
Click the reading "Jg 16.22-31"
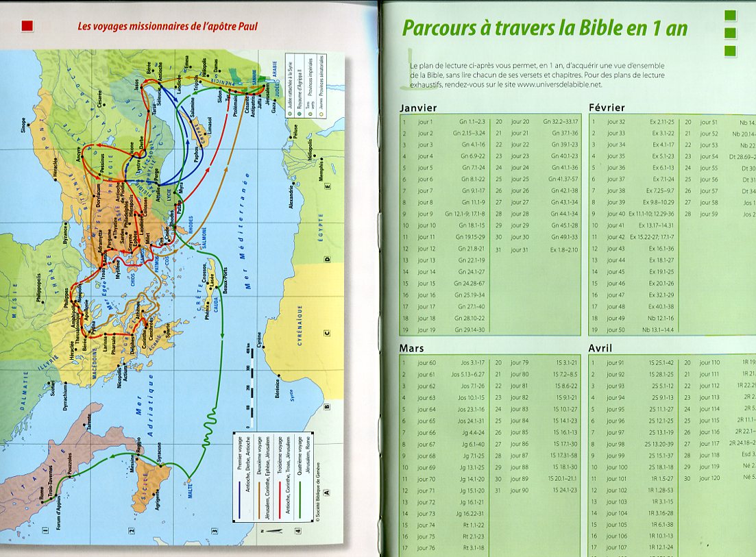tap(470, 514)
